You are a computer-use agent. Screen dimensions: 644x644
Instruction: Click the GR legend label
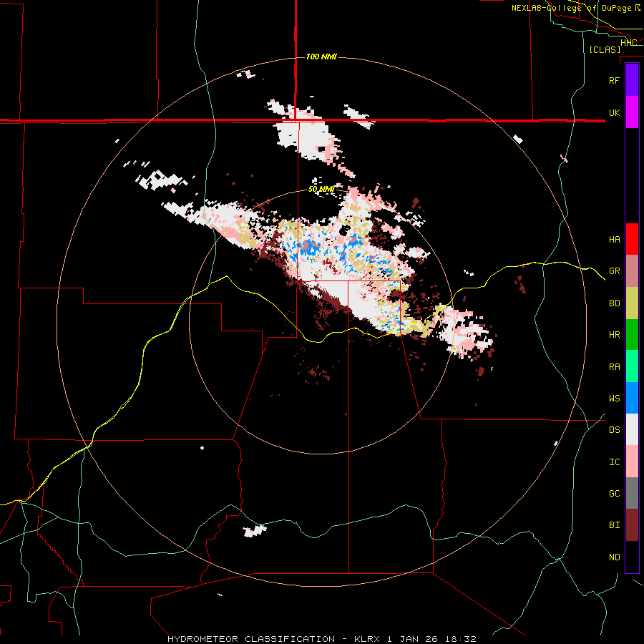tap(614, 271)
